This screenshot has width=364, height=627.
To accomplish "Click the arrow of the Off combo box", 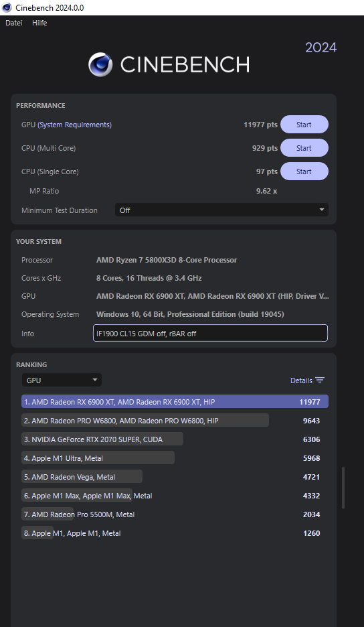I will coord(322,210).
